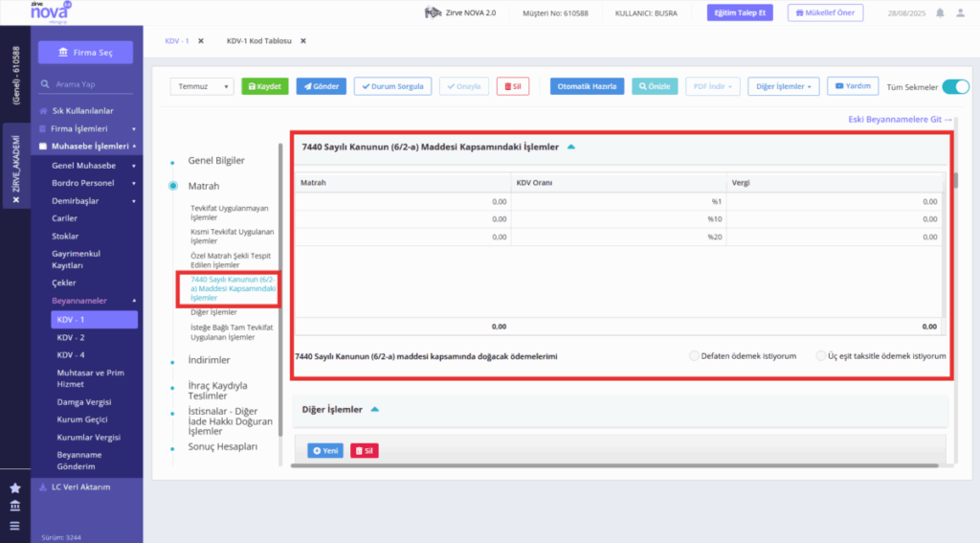
Task: Close the KDV-1 Kod Tablosu tab
Action: 303,41
